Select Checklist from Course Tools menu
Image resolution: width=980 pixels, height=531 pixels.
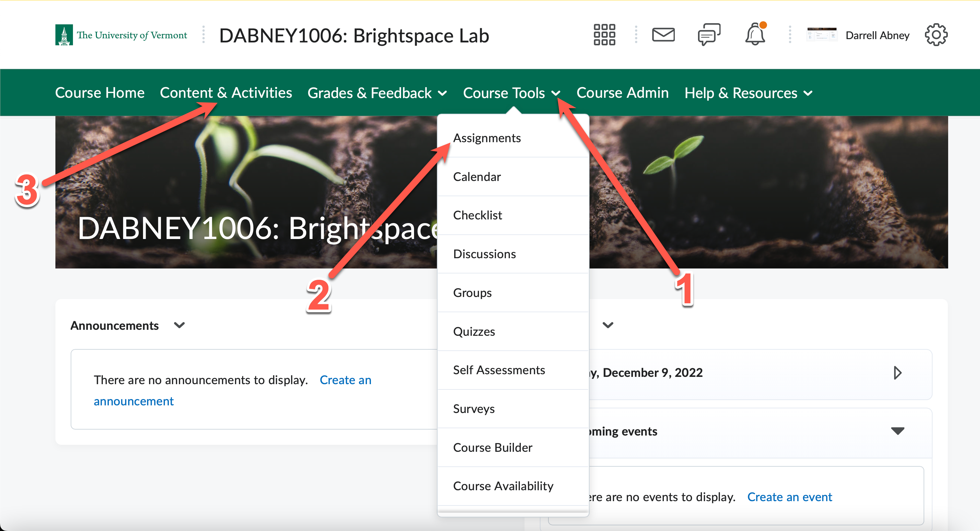pyautogui.click(x=513, y=215)
